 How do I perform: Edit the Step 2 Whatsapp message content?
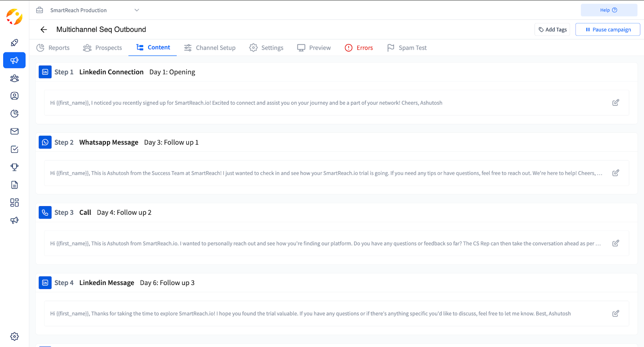615,173
